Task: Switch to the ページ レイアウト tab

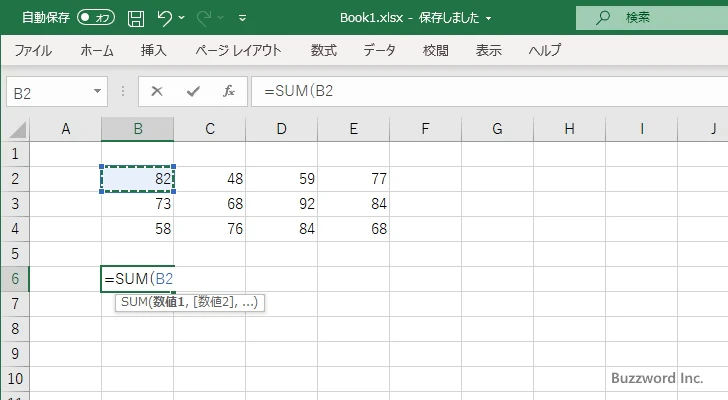Action: click(238, 50)
